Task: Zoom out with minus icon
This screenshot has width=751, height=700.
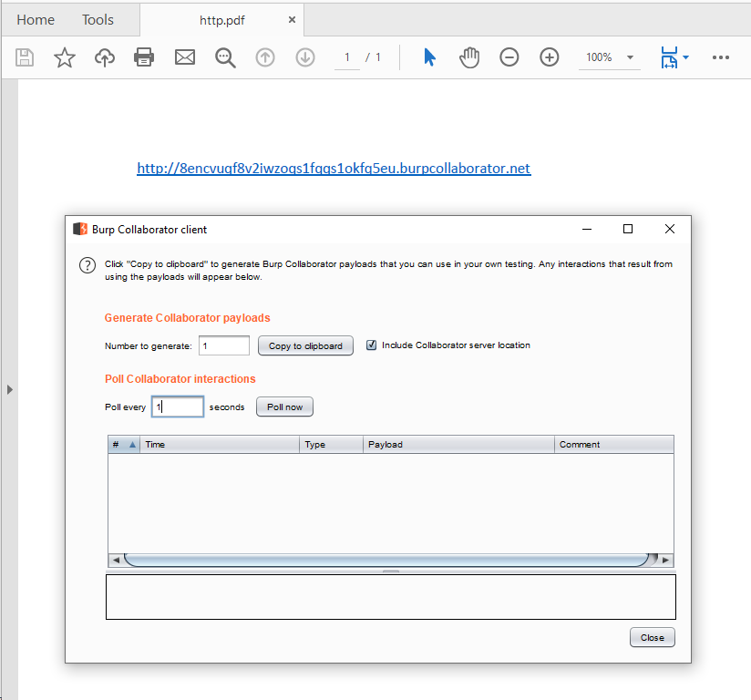Action: point(509,57)
